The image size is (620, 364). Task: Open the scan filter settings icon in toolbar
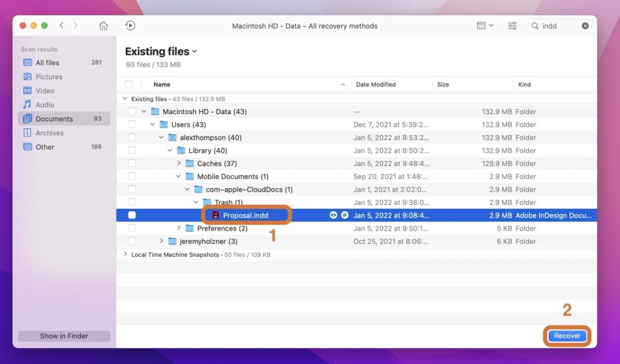point(511,26)
